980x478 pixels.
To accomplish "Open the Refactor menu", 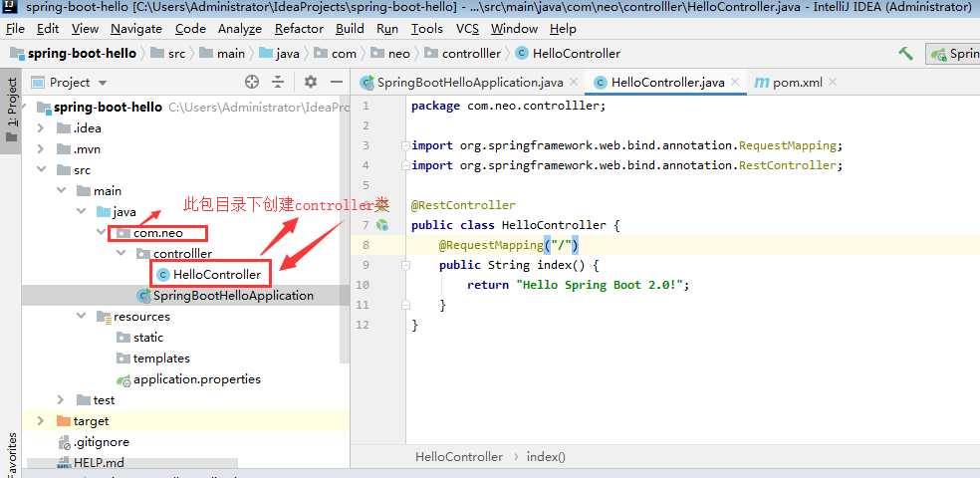I will [300, 29].
